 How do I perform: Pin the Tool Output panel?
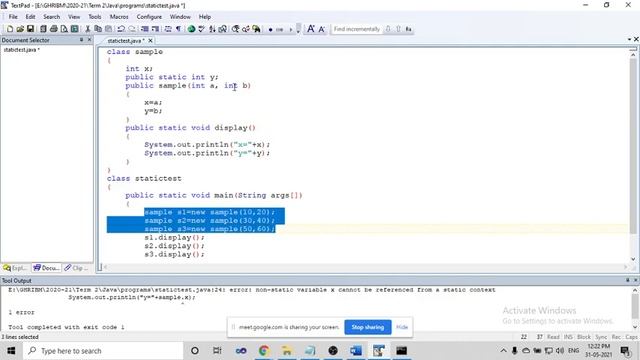(x=627, y=280)
